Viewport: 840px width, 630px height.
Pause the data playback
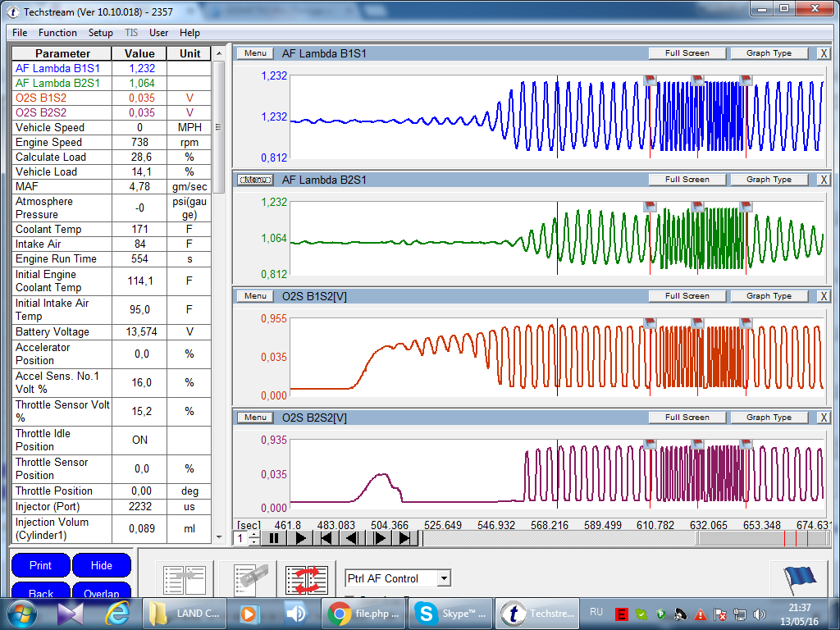(274, 538)
